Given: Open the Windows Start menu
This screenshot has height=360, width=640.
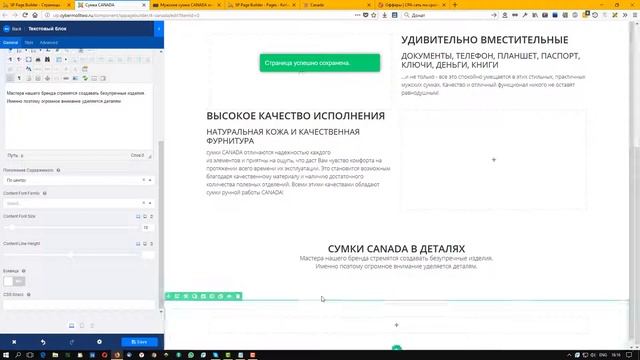Looking at the screenshot, I should [x=6, y=355].
